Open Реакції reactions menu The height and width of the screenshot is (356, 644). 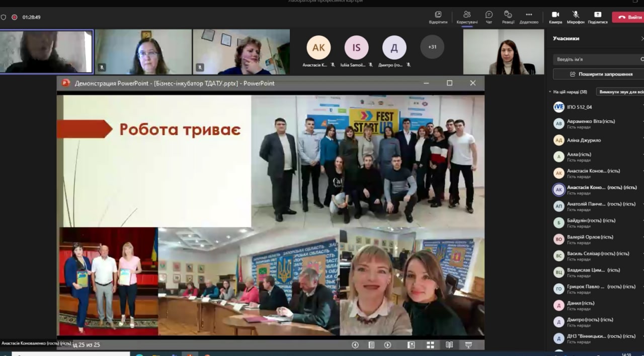click(x=508, y=17)
